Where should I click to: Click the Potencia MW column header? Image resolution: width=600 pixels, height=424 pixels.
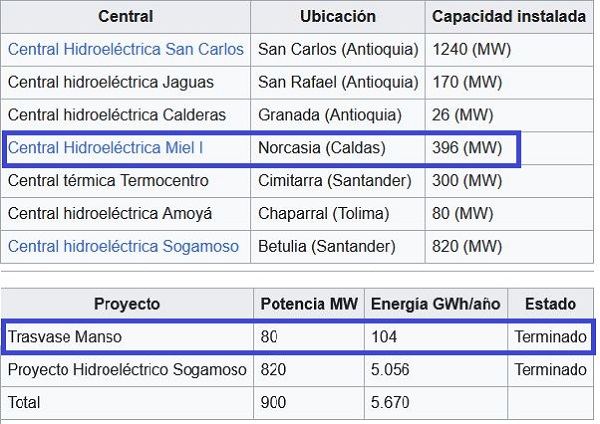click(x=307, y=304)
